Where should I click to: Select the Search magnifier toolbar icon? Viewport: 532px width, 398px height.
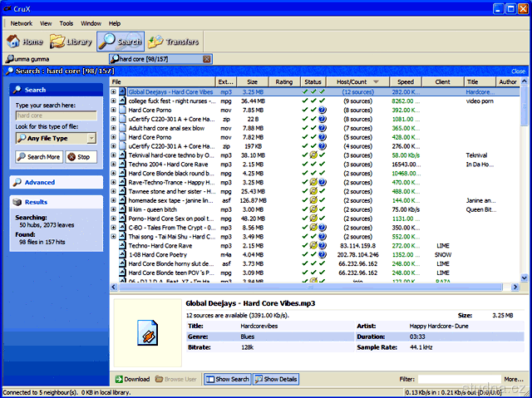(121, 41)
